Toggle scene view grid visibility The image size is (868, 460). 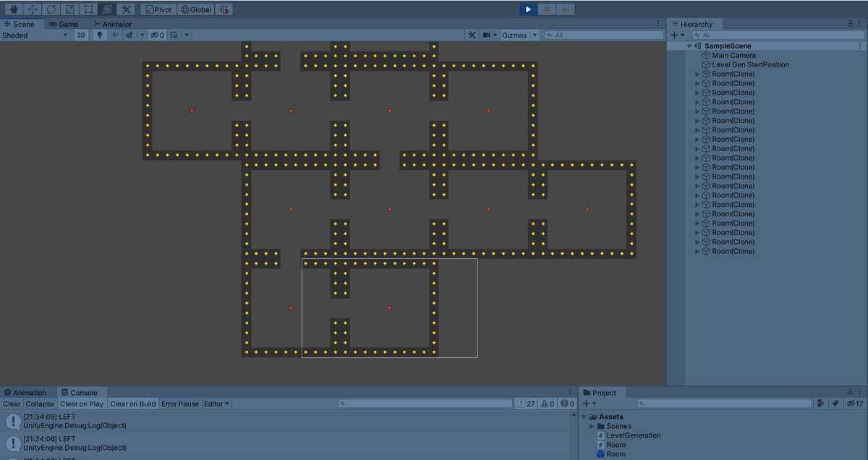(x=174, y=35)
